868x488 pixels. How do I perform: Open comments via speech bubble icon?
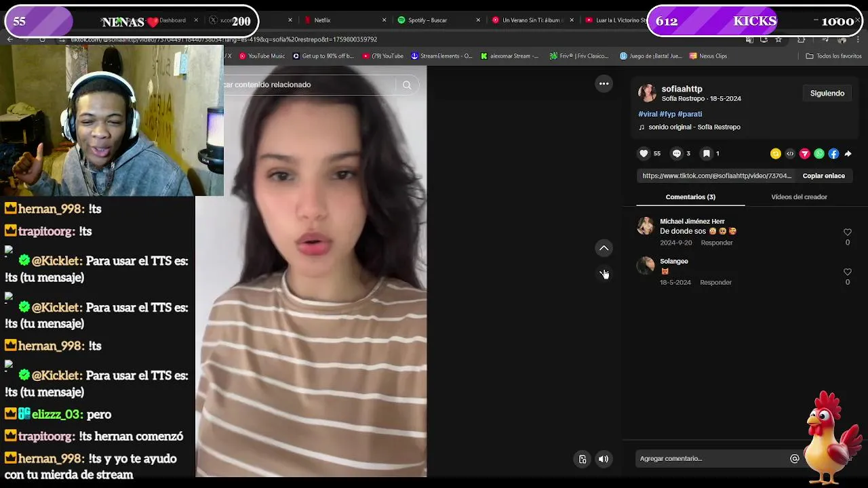(x=676, y=154)
